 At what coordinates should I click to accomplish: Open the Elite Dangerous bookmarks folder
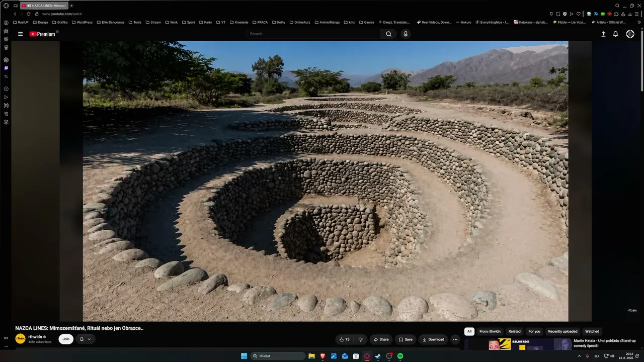(x=110, y=22)
